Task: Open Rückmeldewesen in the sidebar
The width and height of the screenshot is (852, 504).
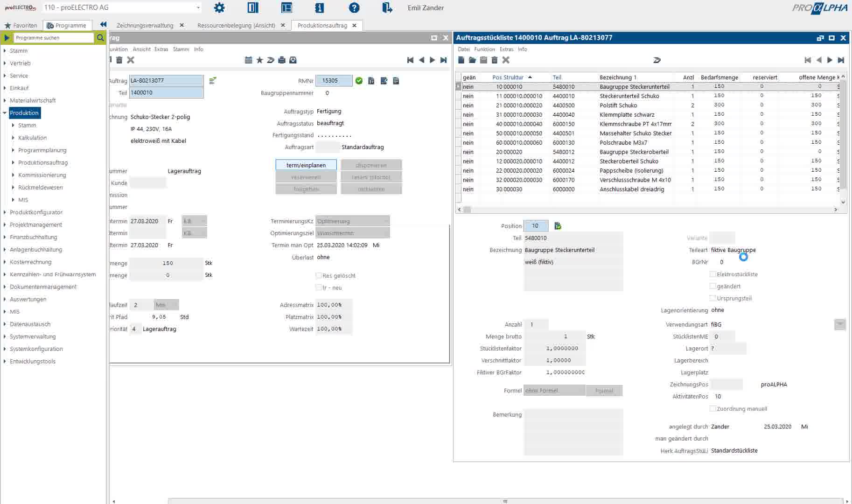Action: [x=40, y=187]
